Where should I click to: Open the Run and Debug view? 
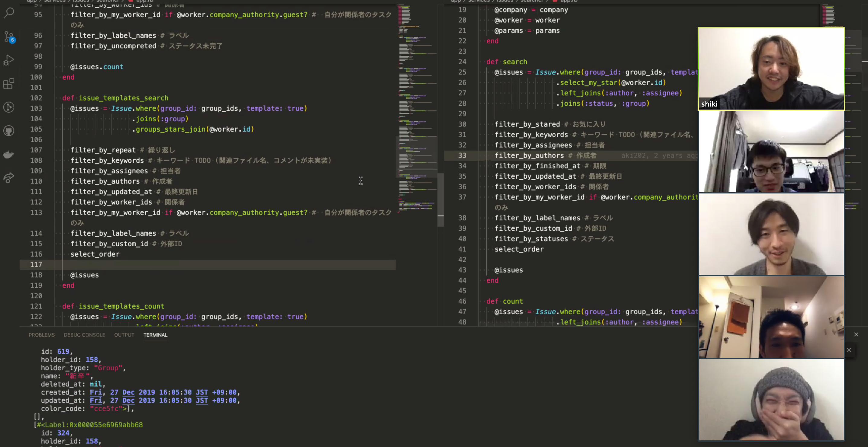[9, 60]
